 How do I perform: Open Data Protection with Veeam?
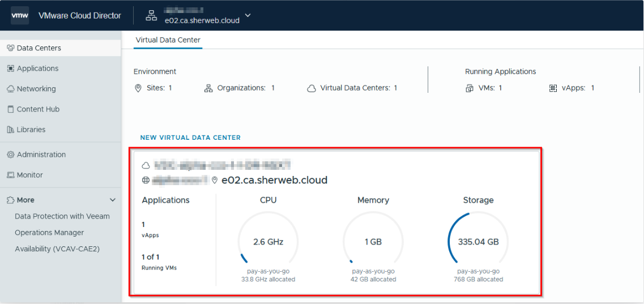62,216
